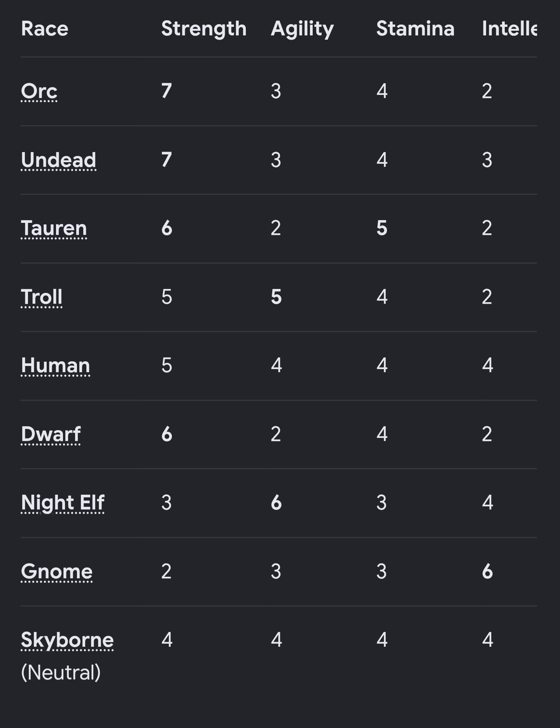Viewport: 560px width, 728px height.
Task: Open the Night Elf race link
Action: (63, 503)
